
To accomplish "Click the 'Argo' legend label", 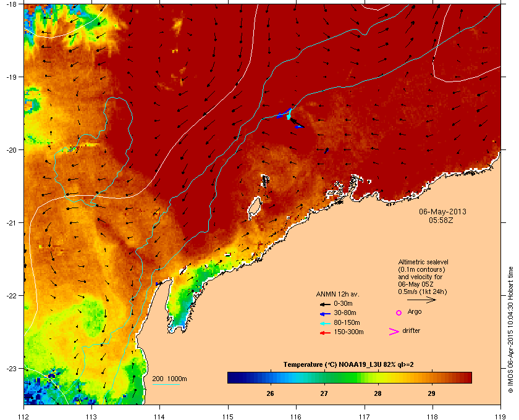I will point(415,312).
